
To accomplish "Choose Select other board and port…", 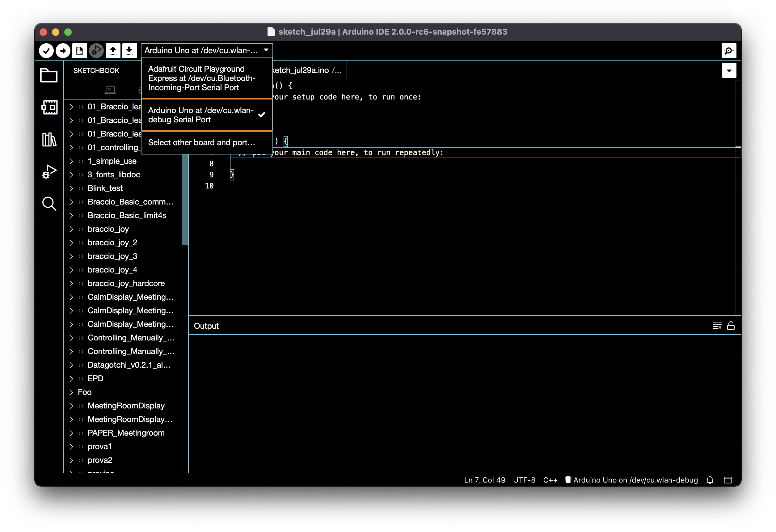I will (207, 143).
